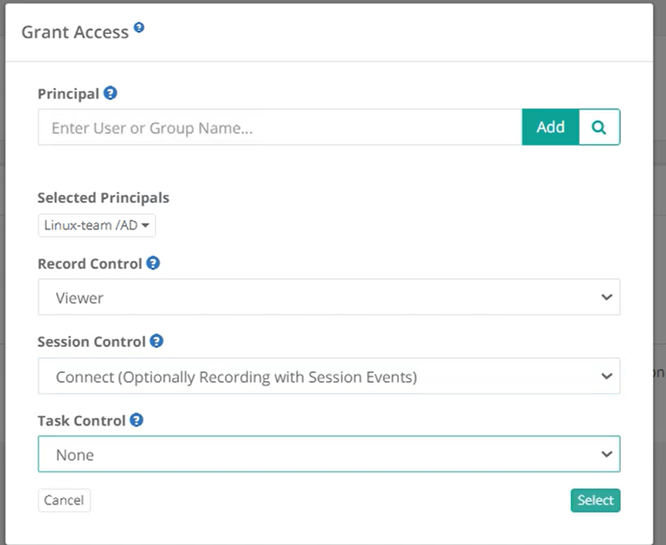Cancel the Grant Access dialog
Image resolution: width=666 pixels, height=545 pixels.
pyautogui.click(x=64, y=500)
